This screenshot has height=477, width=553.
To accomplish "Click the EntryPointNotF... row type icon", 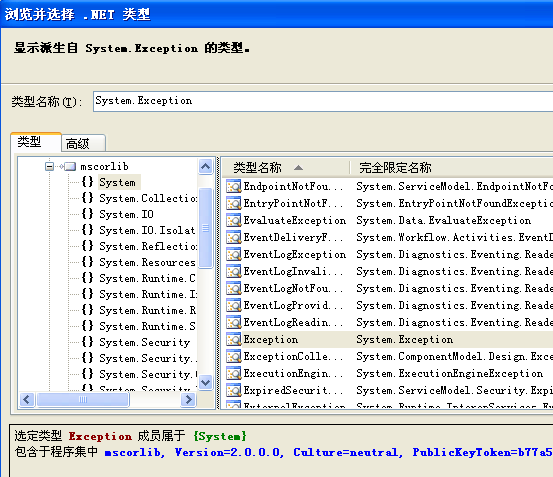I will 233,203.
